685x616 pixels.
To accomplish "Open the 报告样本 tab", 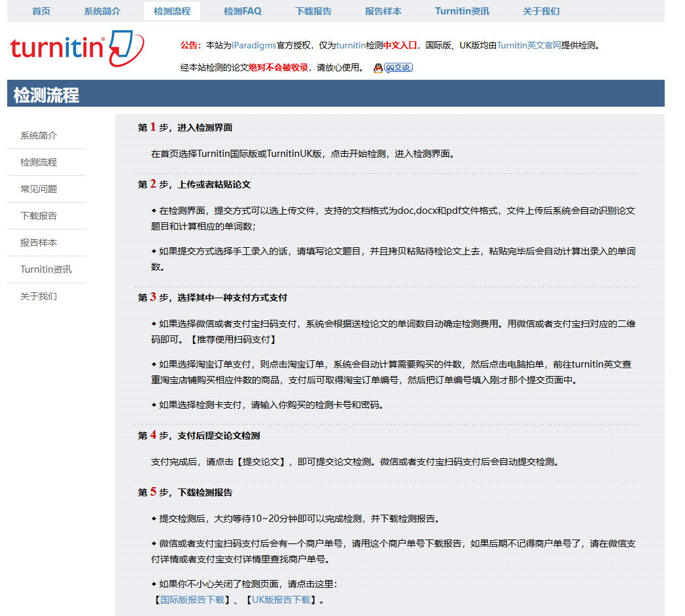I will pyautogui.click(x=383, y=11).
